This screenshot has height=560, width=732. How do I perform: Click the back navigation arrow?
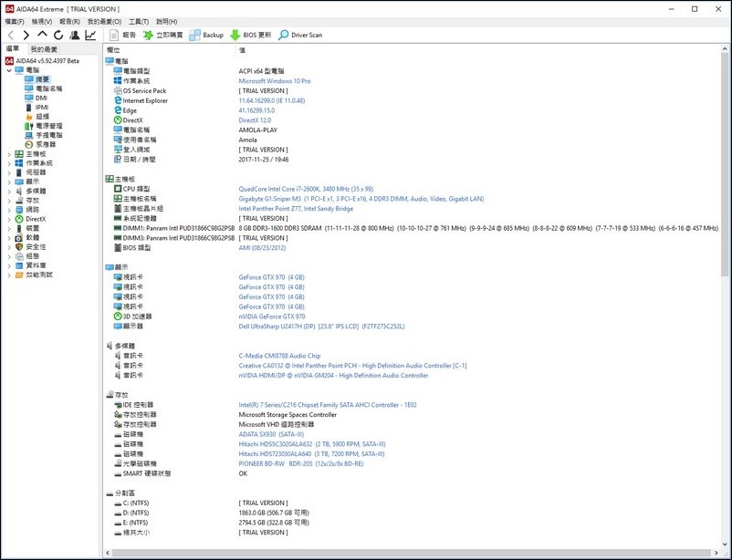(11, 35)
